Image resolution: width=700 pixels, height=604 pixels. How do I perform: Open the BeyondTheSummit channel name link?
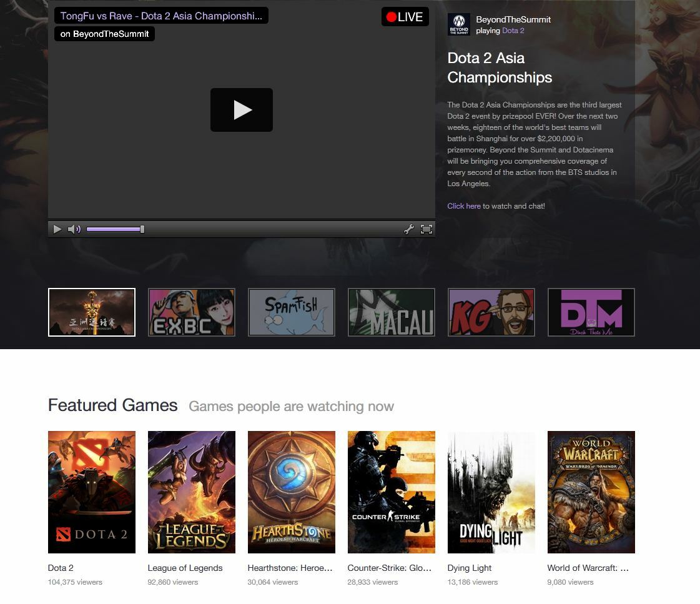point(513,19)
